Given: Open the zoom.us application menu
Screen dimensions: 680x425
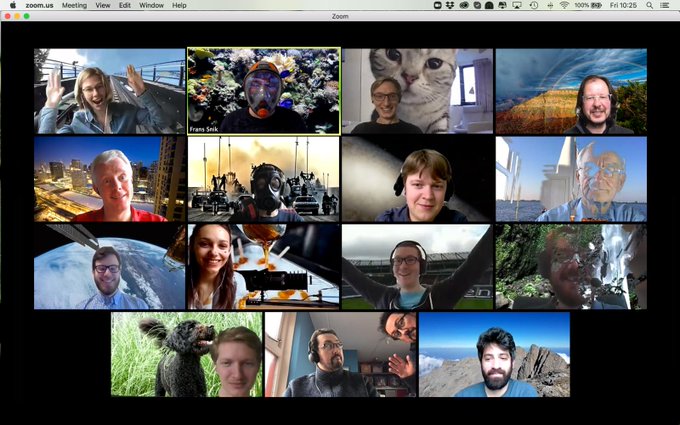Looking at the screenshot, I should (40, 5).
